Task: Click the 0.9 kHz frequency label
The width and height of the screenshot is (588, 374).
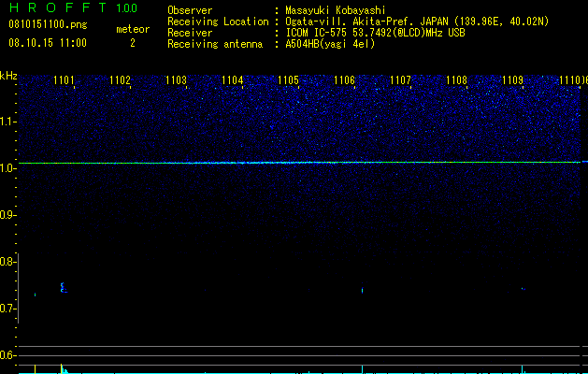Action: click(x=7, y=215)
